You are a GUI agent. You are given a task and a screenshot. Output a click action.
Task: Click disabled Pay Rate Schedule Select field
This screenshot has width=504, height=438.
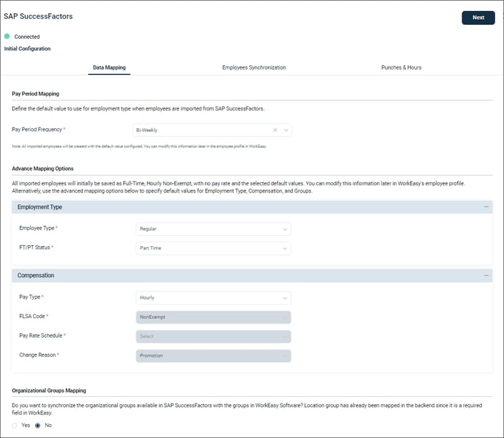pyautogui.click(x=213, y=336)
